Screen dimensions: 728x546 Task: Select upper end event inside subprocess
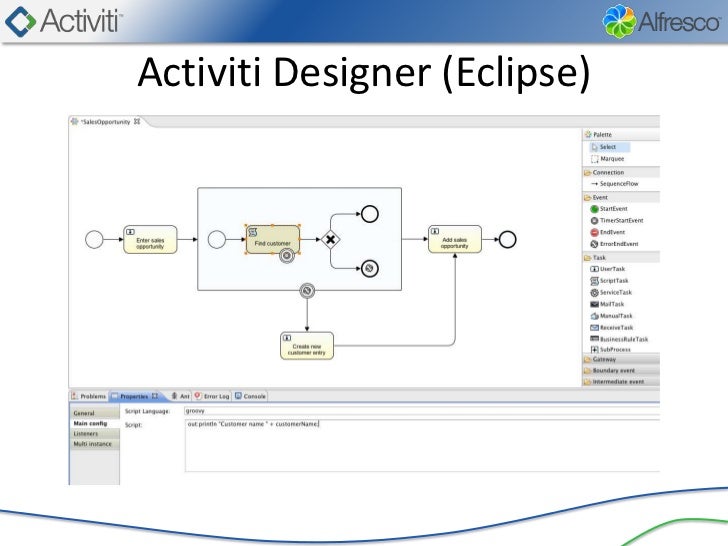[370, 214]
